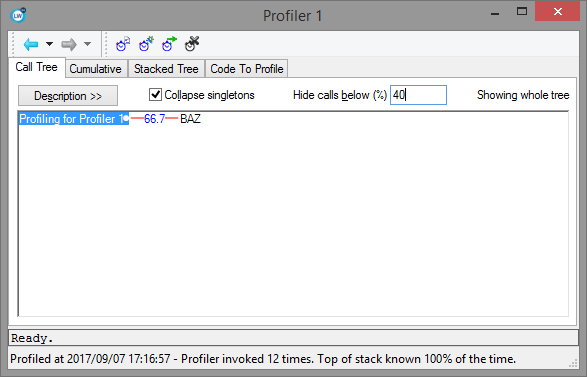Image resolution: width=587 pixels, height=377 pixels.
Task: Click the stopwatch with green bug icon
Action: click(146, 44)
